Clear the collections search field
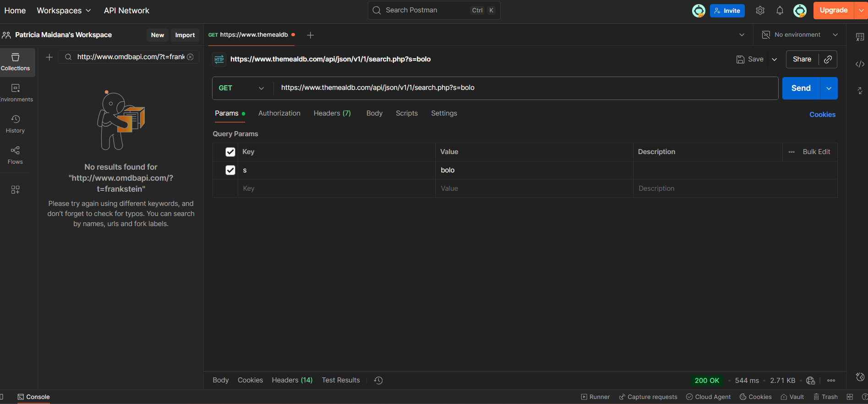This screenshot has width=868, height=404. tap(190, 57)
